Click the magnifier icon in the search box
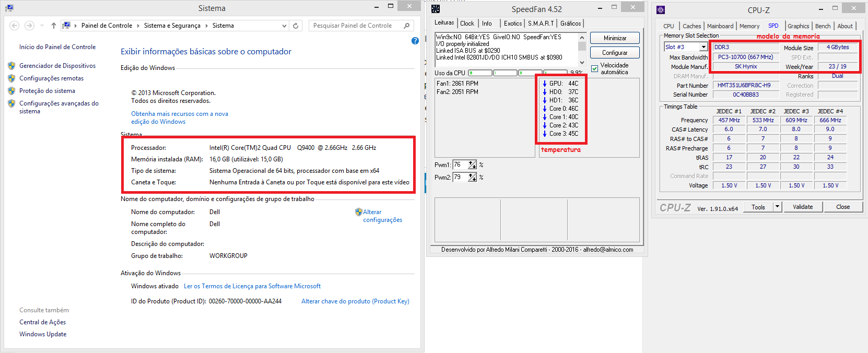 407,26
